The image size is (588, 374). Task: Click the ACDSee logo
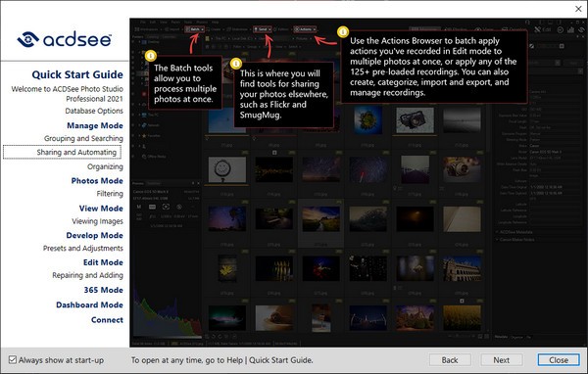point(65,39)
